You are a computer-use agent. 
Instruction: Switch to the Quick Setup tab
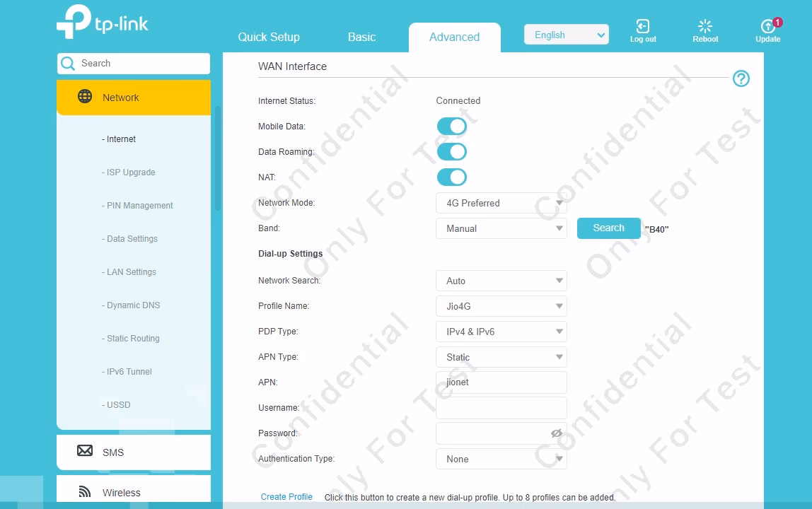pyautogui.click(x=269, y=37)
